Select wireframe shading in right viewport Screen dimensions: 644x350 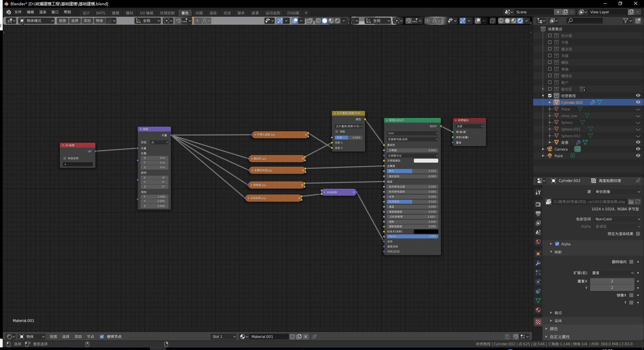tap(501, 21)
